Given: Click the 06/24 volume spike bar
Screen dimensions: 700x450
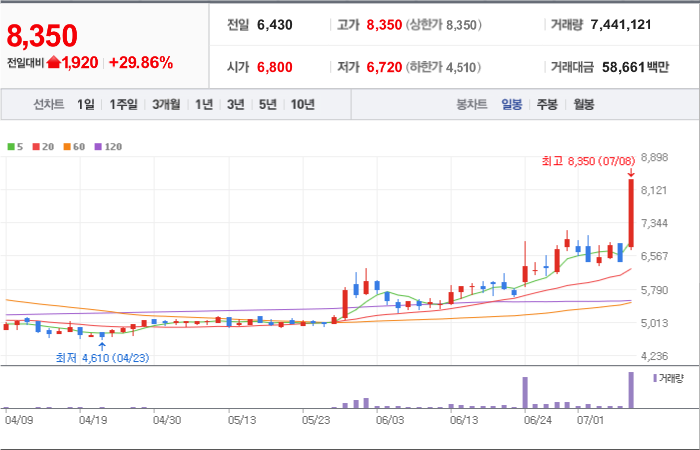Looking at the screenshot, I should pos(525,392).
